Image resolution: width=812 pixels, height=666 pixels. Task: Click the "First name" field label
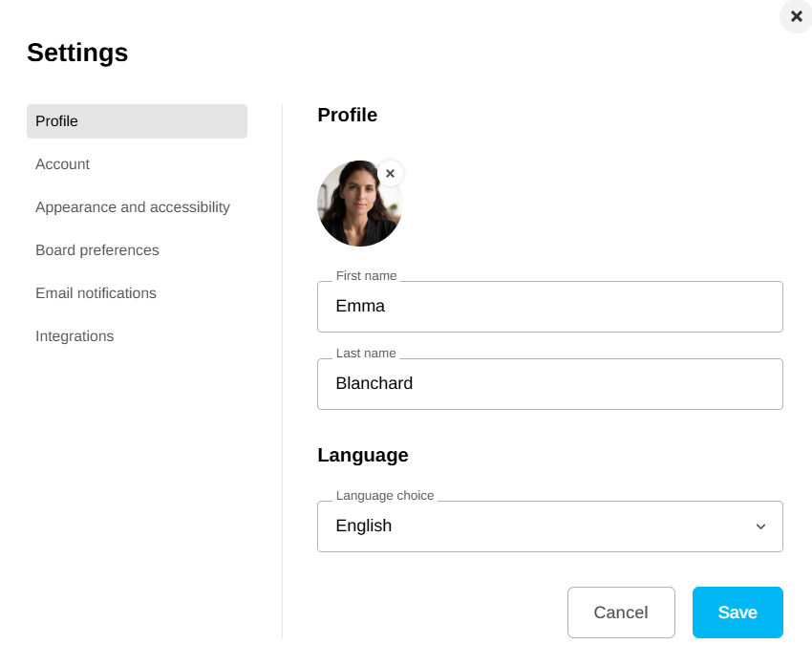pos(366,276)
